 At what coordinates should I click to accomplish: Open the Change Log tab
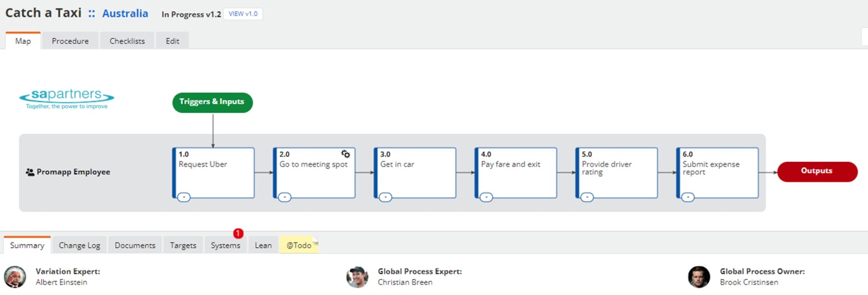(x=80, y=245)
